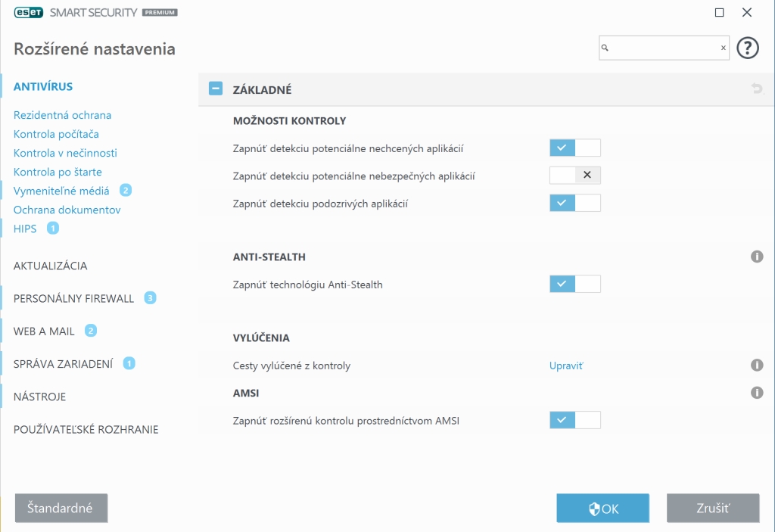The image size is (775, 532).
Task: Disable detection of potentially unwanted applications
Action: click(574, 148)
